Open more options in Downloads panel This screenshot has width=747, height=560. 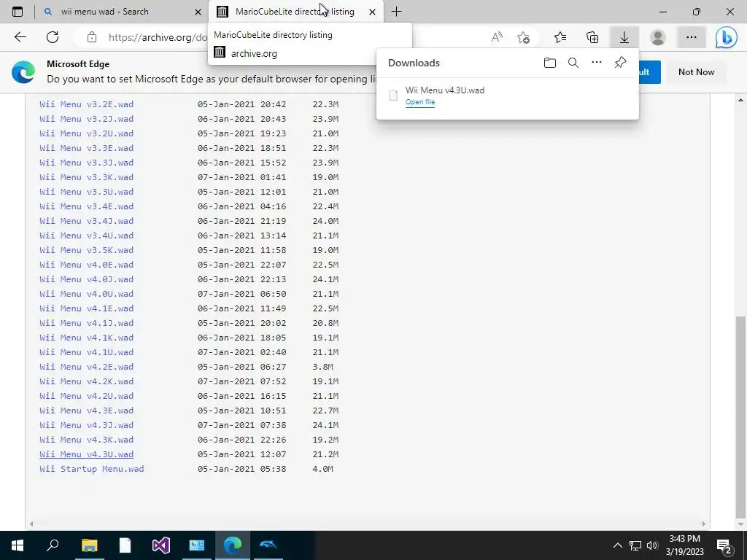[x=597, y=63]
